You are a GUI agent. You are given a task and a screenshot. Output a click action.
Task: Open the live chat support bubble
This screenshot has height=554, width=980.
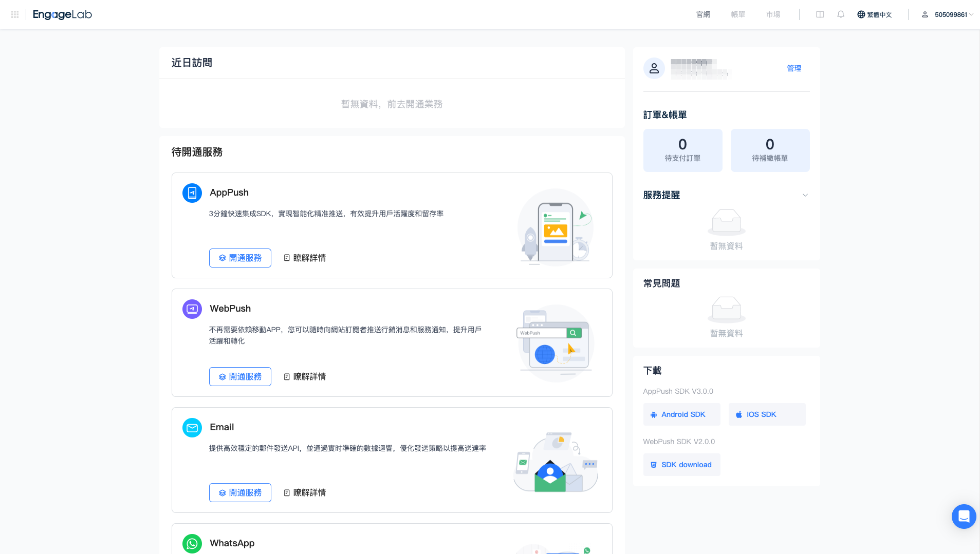pyautogui.click(x=964, y=517)
